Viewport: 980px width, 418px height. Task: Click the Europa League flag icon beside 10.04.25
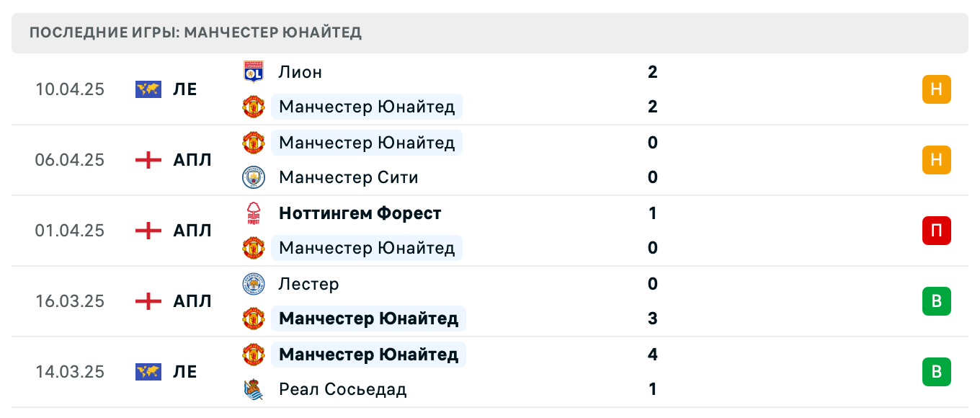click(147, 89)
